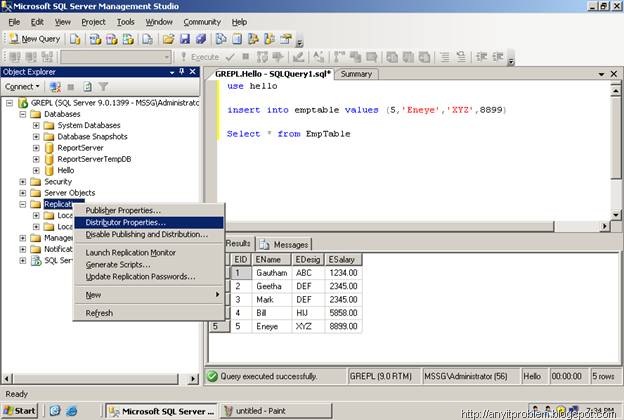Click the Comment Out Selected Lines icon
Viewport: 624px width, 420px height.
tap(445, 57)
